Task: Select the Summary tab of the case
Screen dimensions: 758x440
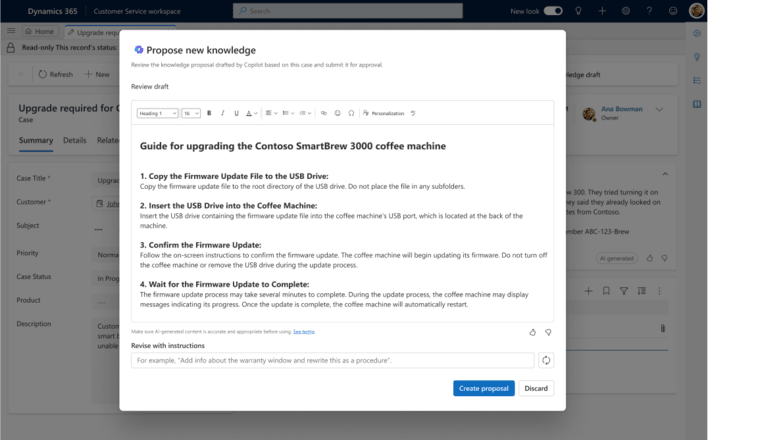Action: (36, 140)
